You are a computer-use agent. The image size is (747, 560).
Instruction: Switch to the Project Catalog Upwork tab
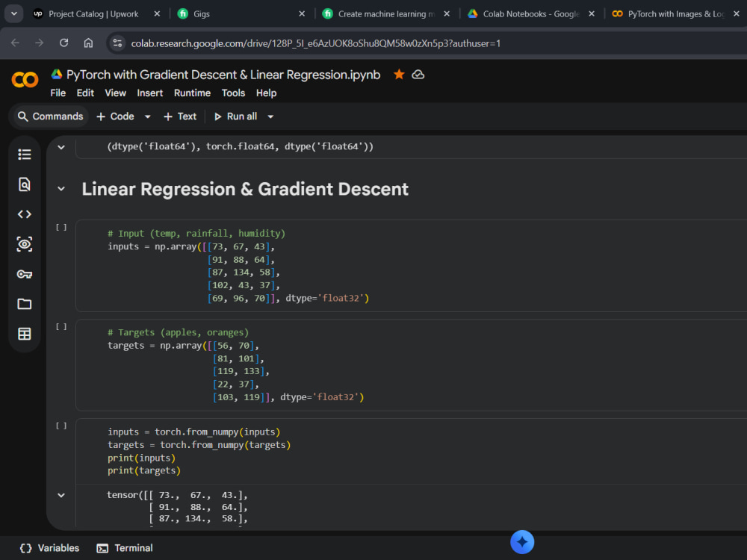click(x=93, y=13)
